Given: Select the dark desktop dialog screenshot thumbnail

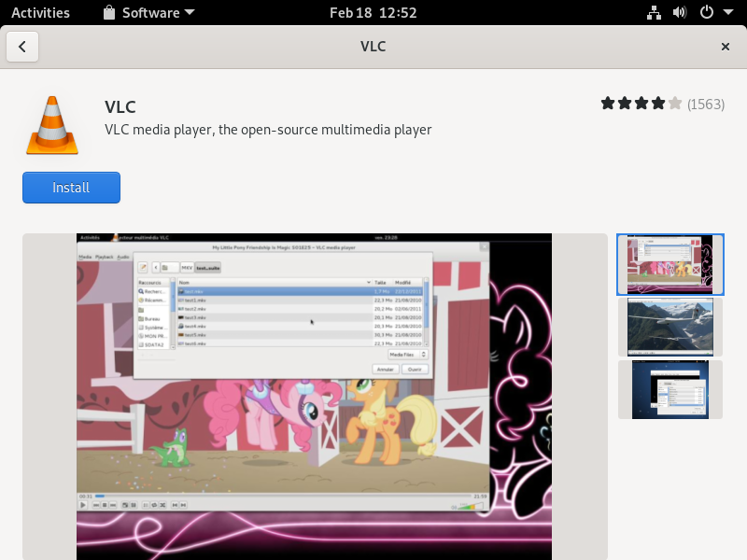Looking at the screenshot, I should [x=670, y=389].
